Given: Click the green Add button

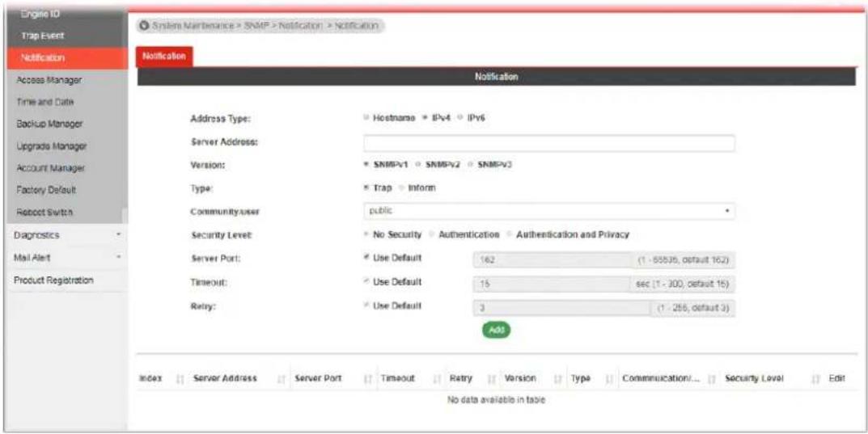Looking at the screenshot, I should [x=497, y=330].
